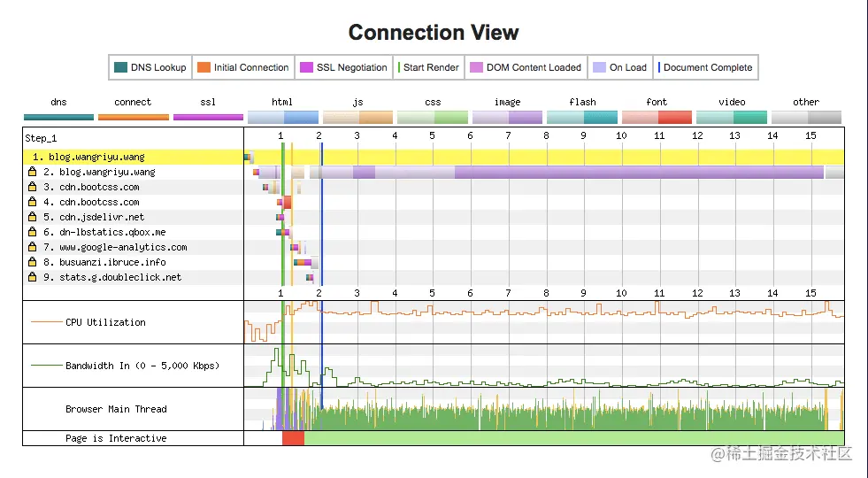Click the top timeline tick labeled 15
The image size is (868, 478).
point(810,135)
